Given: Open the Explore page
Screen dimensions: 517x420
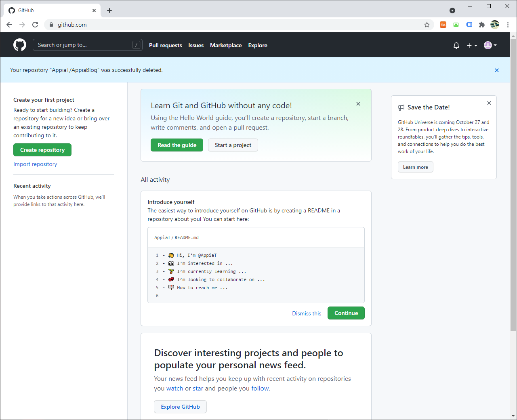Looking at the screenshot, I should (x=258, y=45).
